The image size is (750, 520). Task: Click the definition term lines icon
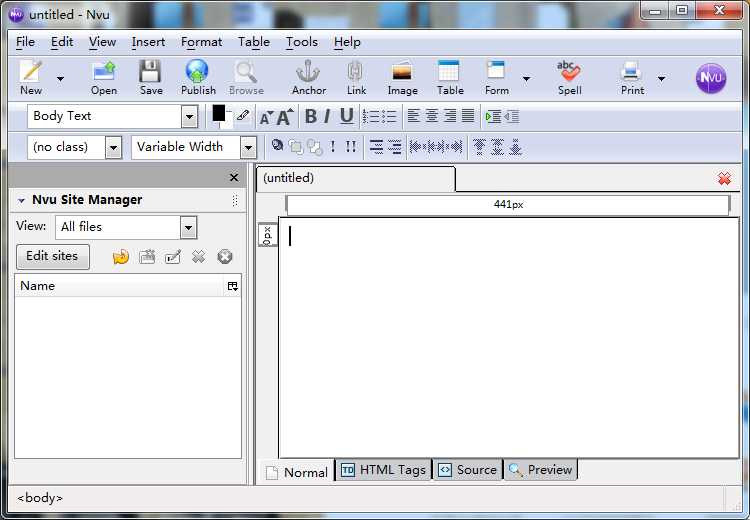point(376,147)
